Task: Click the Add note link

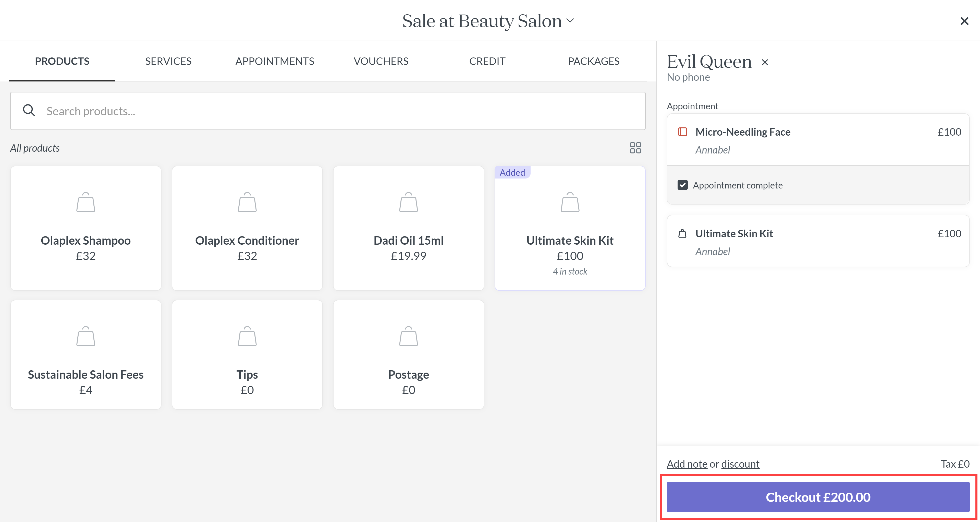Action: [687, 464]
